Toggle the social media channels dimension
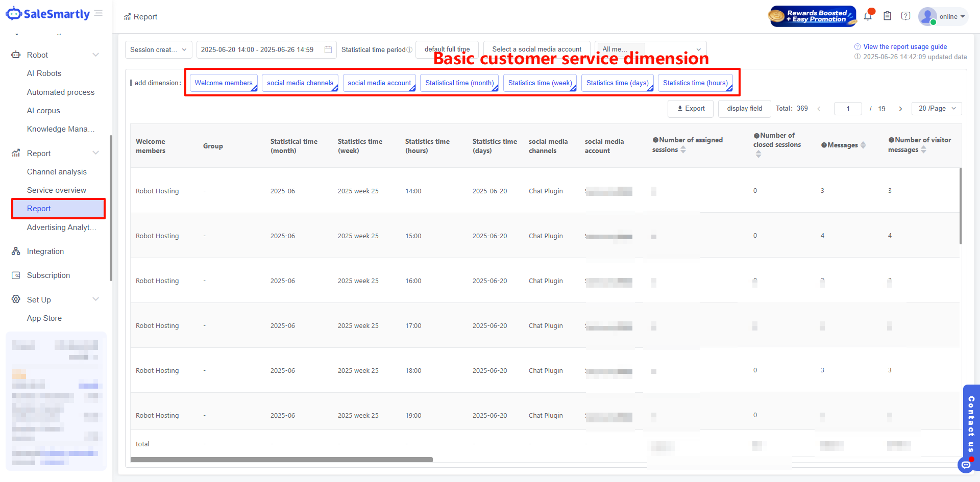 tap(300, 83)
